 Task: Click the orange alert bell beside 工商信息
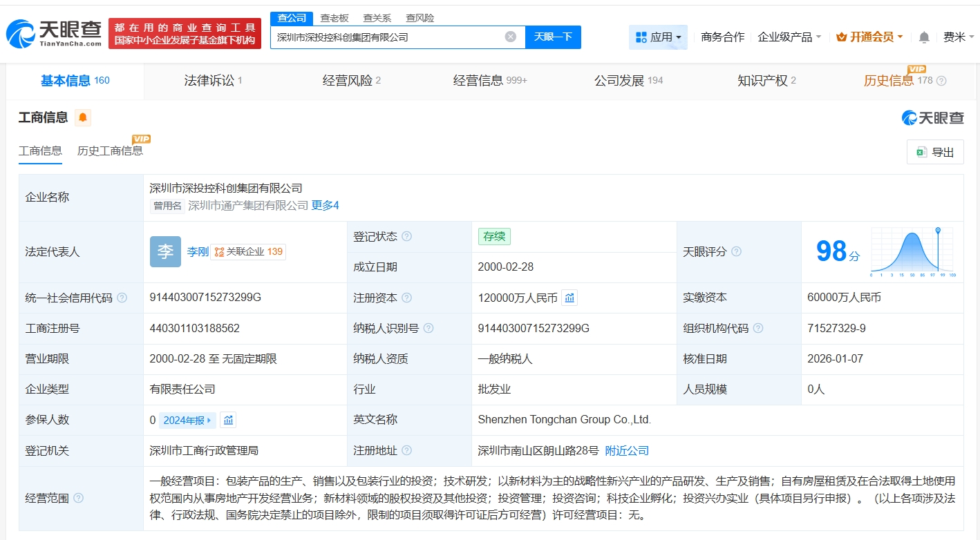coord(83,117)
